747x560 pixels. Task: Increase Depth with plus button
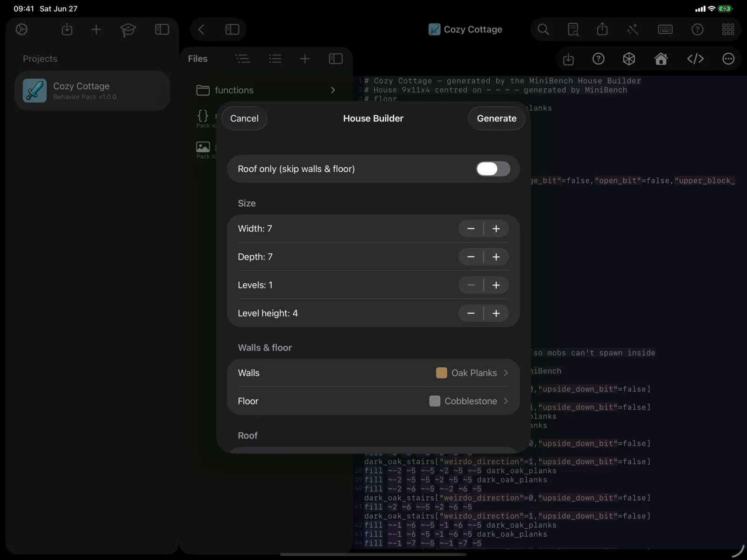click(x=496, y=257)
